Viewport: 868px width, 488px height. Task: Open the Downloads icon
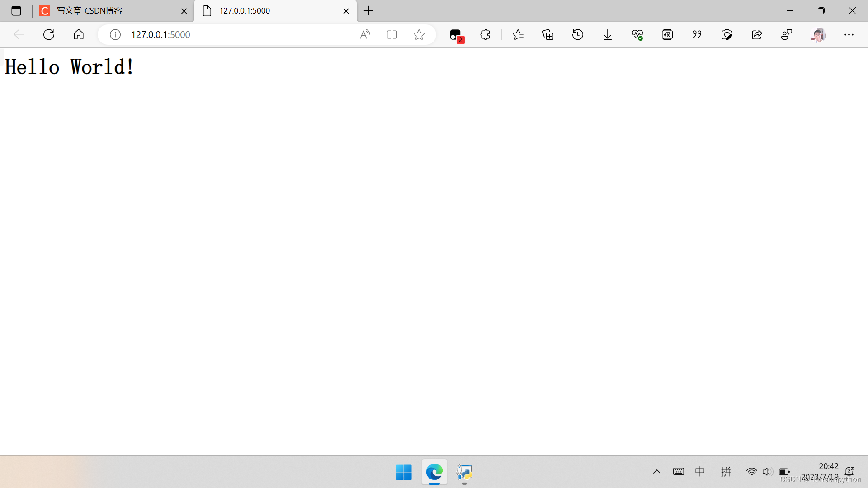608,35
